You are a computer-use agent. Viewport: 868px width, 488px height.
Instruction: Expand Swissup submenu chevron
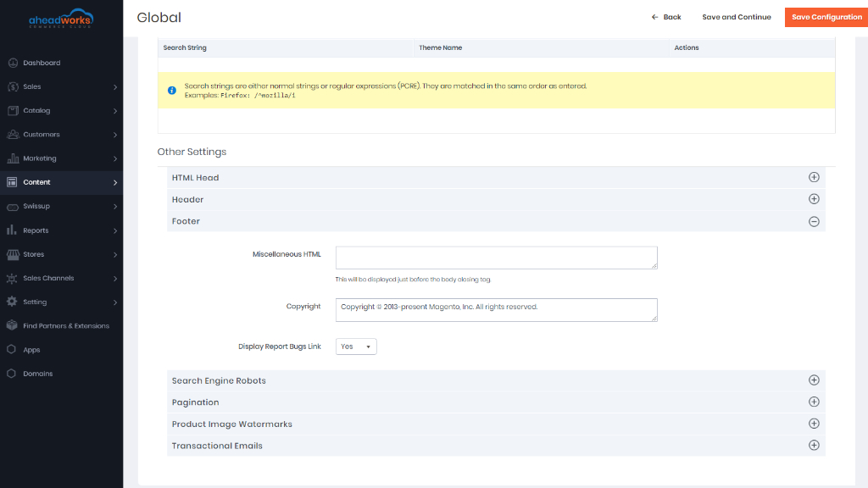115,207
